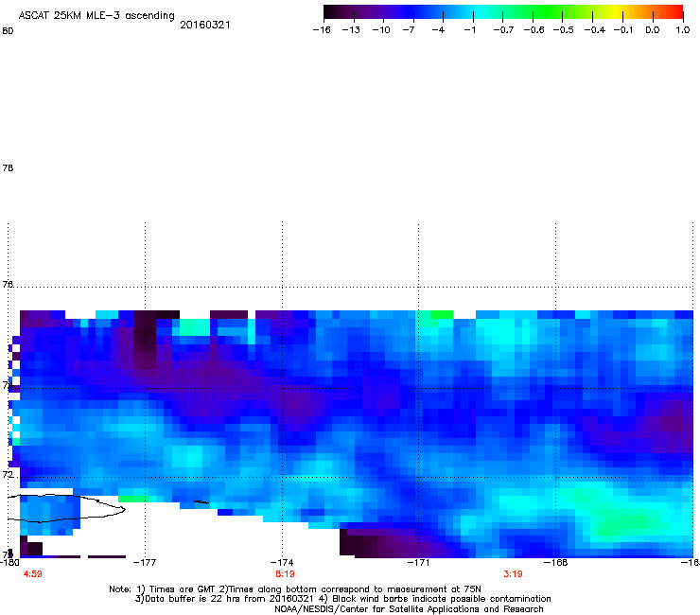
Task: Click the '74' latitude axis label
Action: (8, 385)
